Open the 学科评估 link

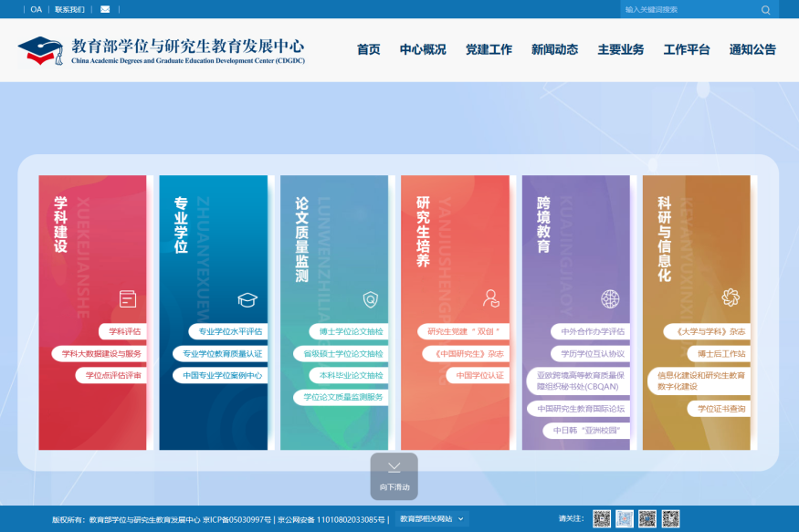click(x=122, y=331)
